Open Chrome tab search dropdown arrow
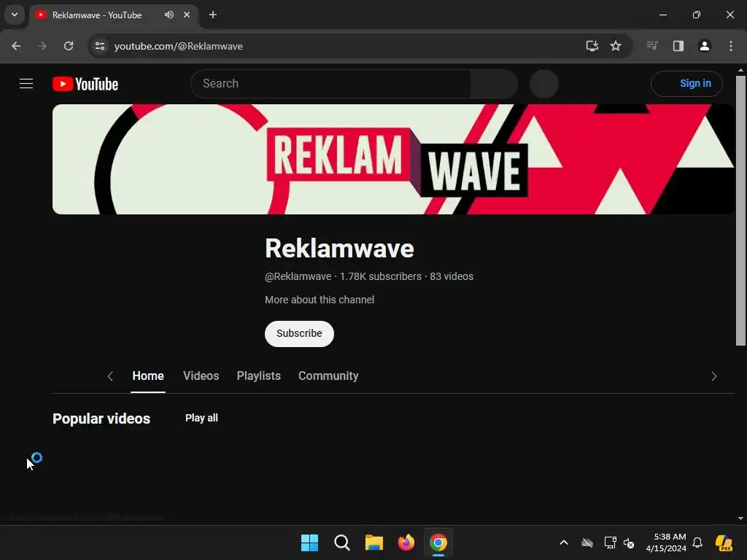The height and width of the screenshot is (560, 747). pos(15,15)
